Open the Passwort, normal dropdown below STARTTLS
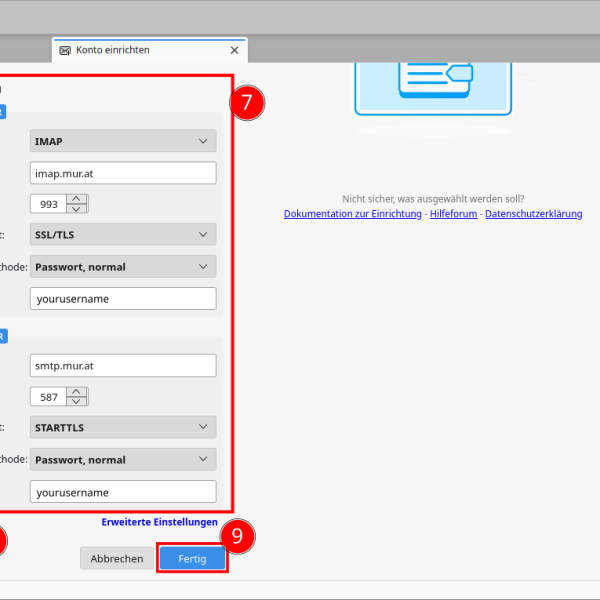This screenshot has height=600, width=600. pos(123,460)
